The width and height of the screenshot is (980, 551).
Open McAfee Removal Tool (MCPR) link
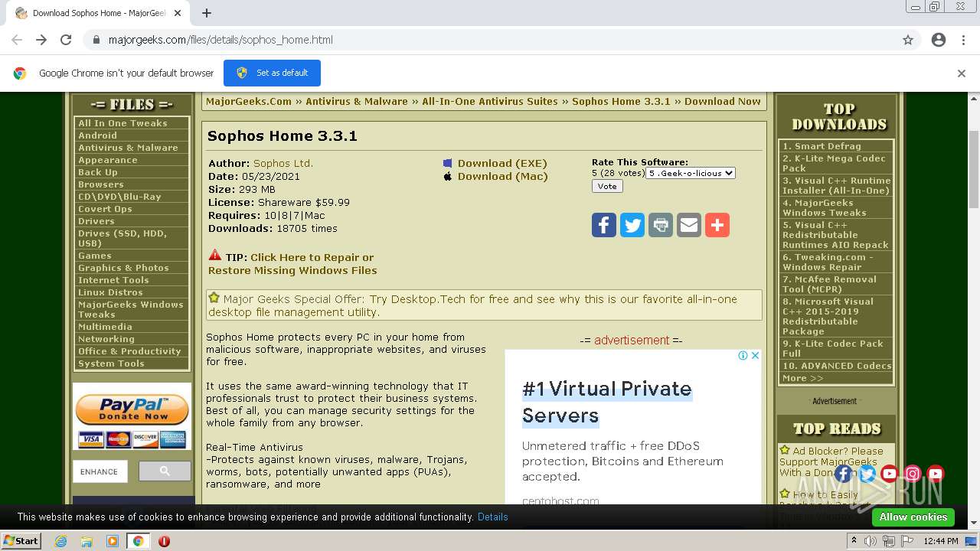[x=829, y=285]
